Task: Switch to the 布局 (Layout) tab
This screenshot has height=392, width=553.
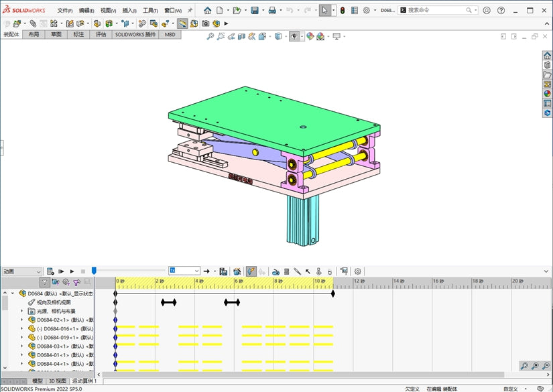Action: coord(34,35)
